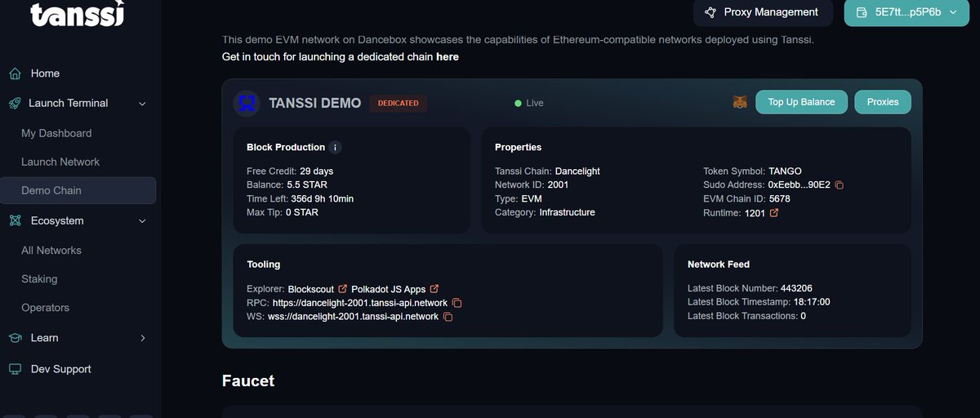The height and width of the screenshot is (418, 980).
Task: Click the Learn graduation cap icon
Action: coord(15,338)
